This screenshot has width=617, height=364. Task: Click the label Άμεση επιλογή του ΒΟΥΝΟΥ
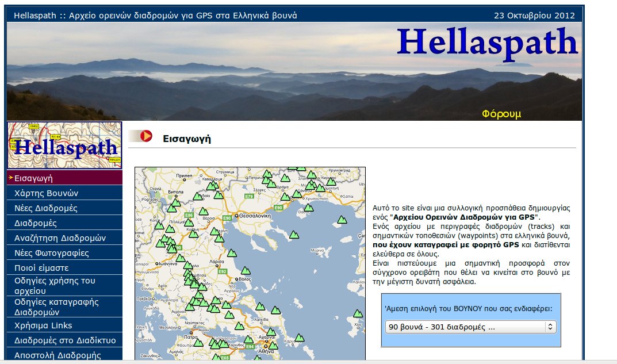[468, 309]
